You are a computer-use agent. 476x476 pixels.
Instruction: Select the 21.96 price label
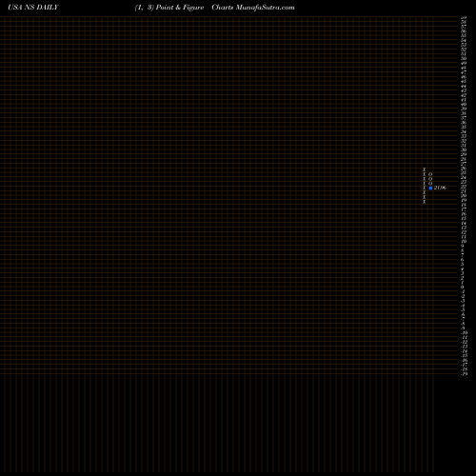tap(440, 188)
